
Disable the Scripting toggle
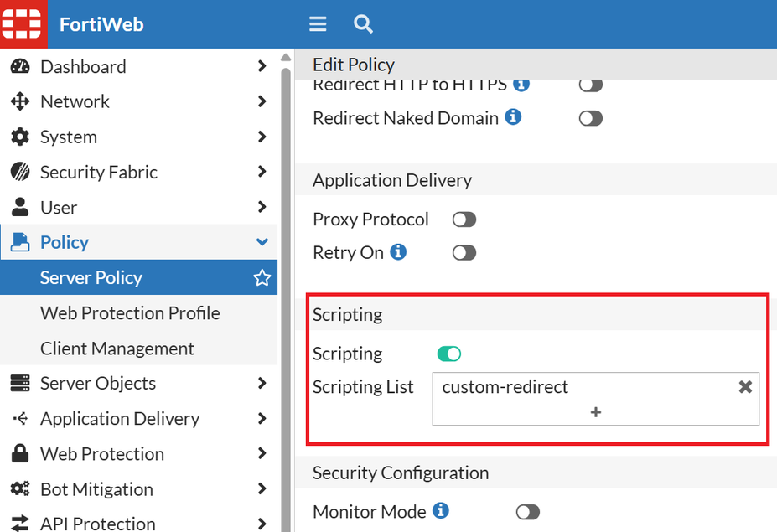[449, 354]
